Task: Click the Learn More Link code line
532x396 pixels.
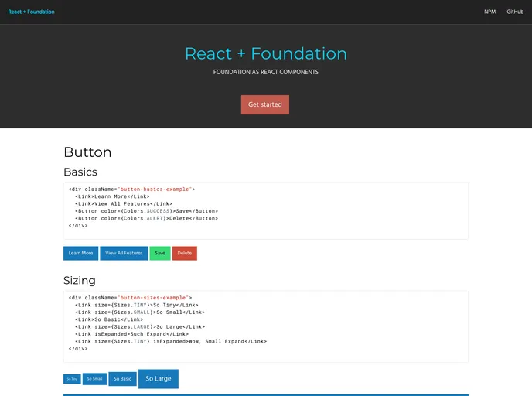Action: (x=112, y=196)
